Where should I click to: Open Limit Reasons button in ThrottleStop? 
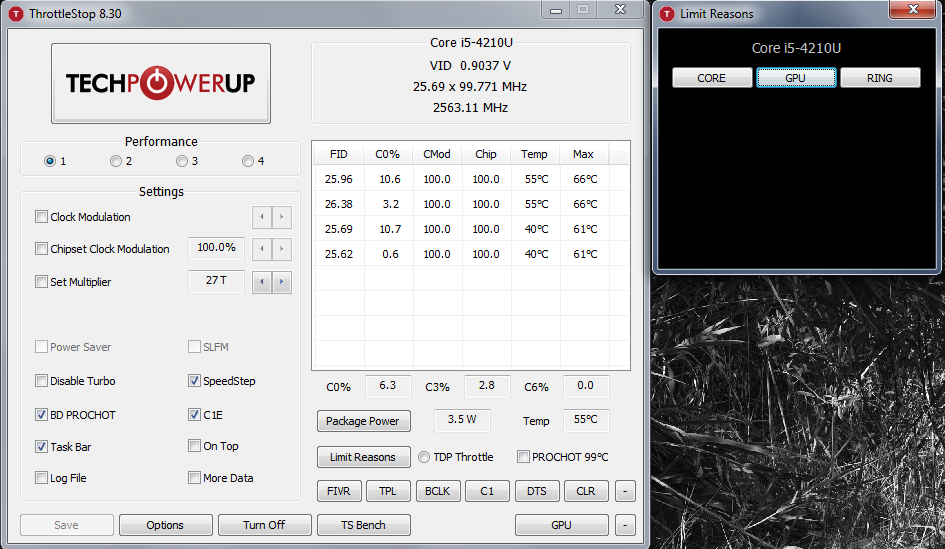coord(363,457)
